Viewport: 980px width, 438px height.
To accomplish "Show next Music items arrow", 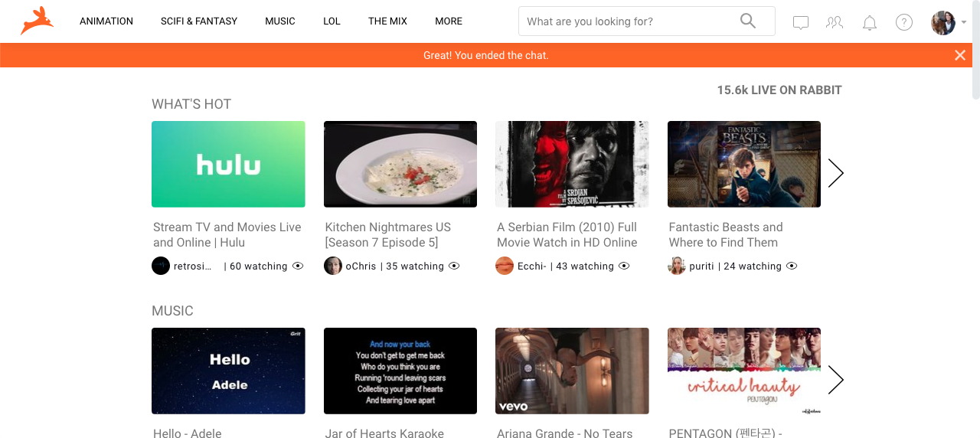I will pyautogui.click(x=836, y=380).
